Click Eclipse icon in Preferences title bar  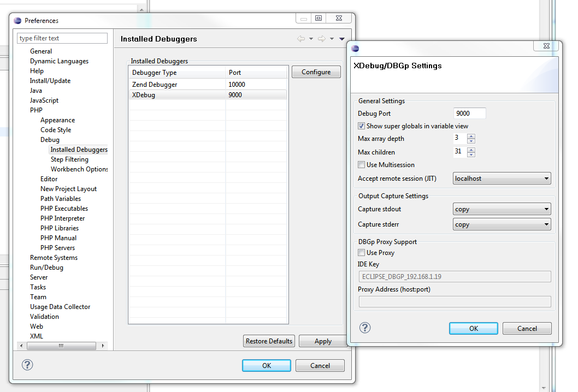17,21
